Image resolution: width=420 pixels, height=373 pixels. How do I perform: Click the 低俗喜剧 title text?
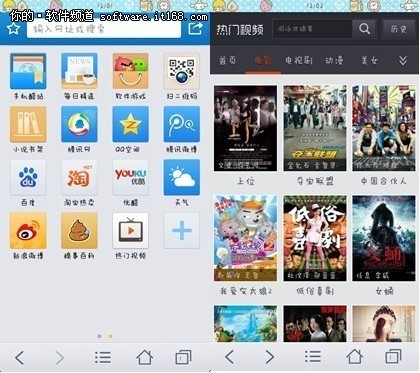[x=315, y=291]
